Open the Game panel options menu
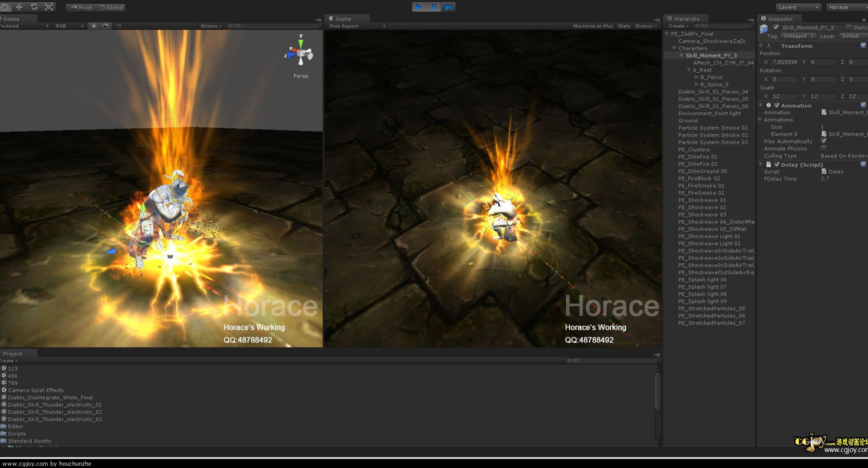Viewport: 868px width, 468px height. (x=657, y=20)
